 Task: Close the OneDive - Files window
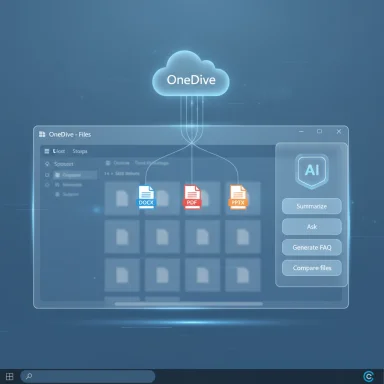[339, 131]
